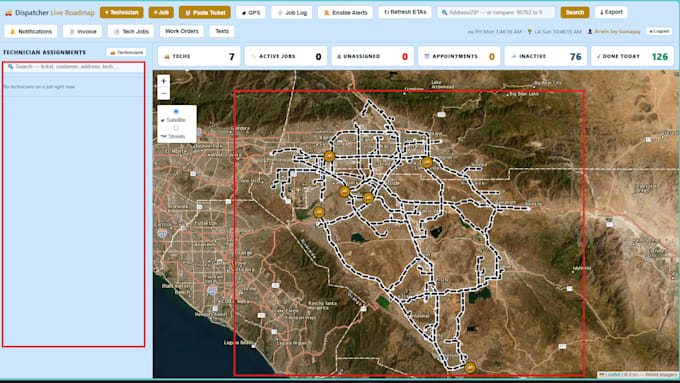Click the Dispatcher truck logo icon
680x383 pixels.
(x=8, y=13)
